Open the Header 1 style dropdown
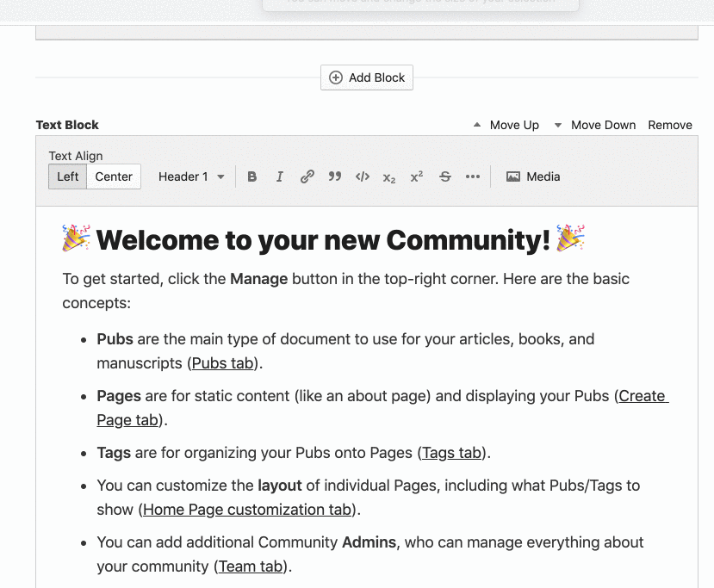 click(x=191, y=176)
